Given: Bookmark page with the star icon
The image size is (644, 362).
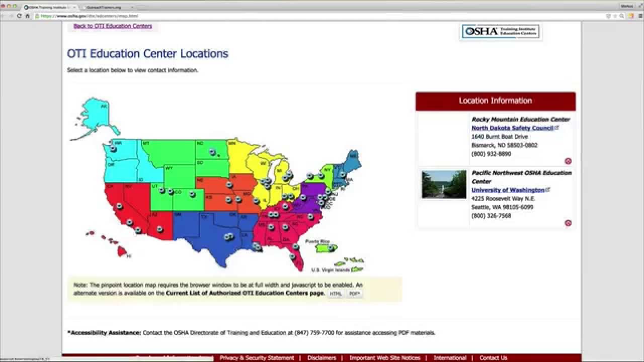Looking at the screenshot, I should coord(615,16).
